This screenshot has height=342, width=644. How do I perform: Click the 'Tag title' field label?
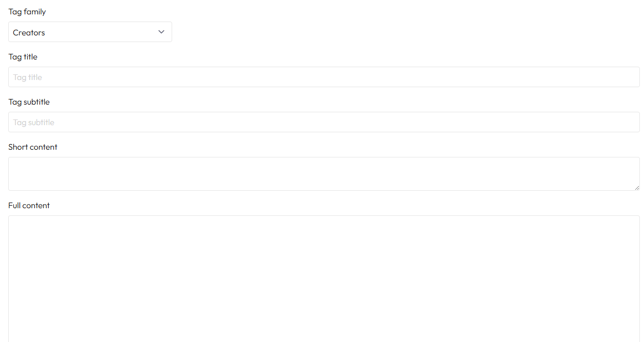click(23, 57)
